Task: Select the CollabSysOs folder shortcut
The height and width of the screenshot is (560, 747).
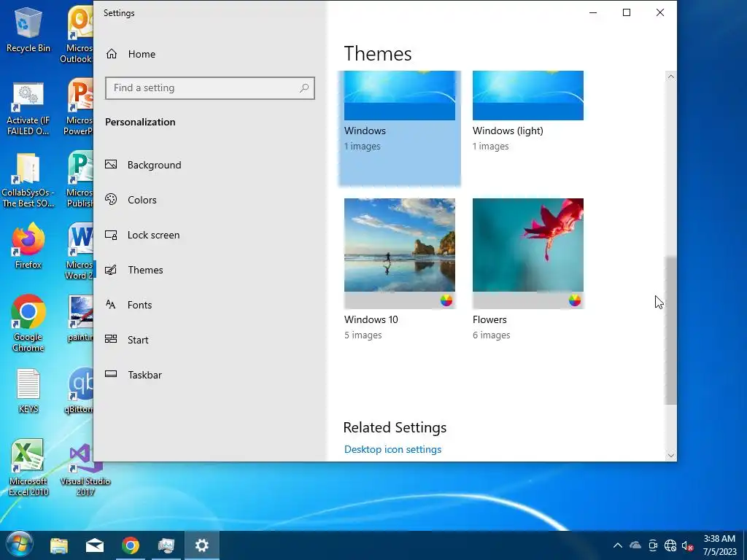Action: 28,180
